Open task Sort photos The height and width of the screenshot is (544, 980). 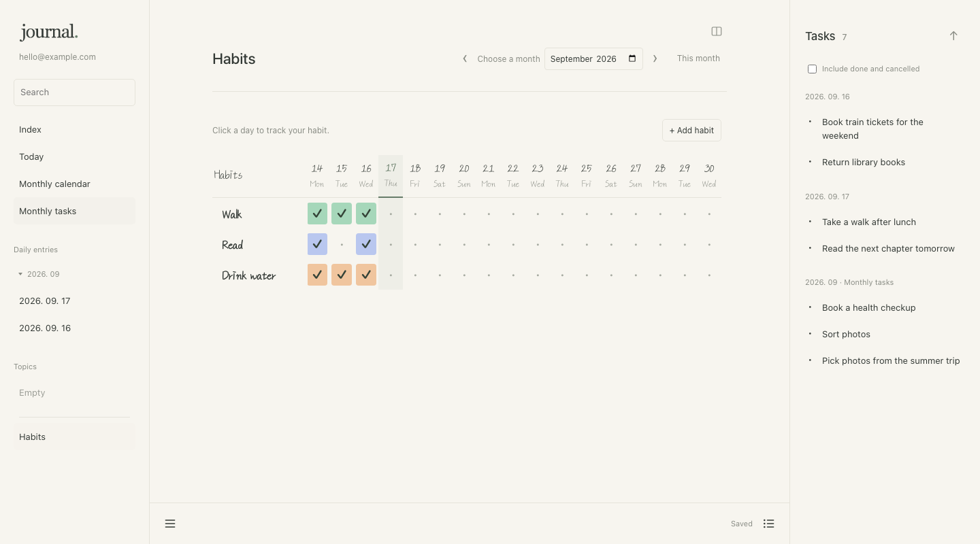pos(846,334)
